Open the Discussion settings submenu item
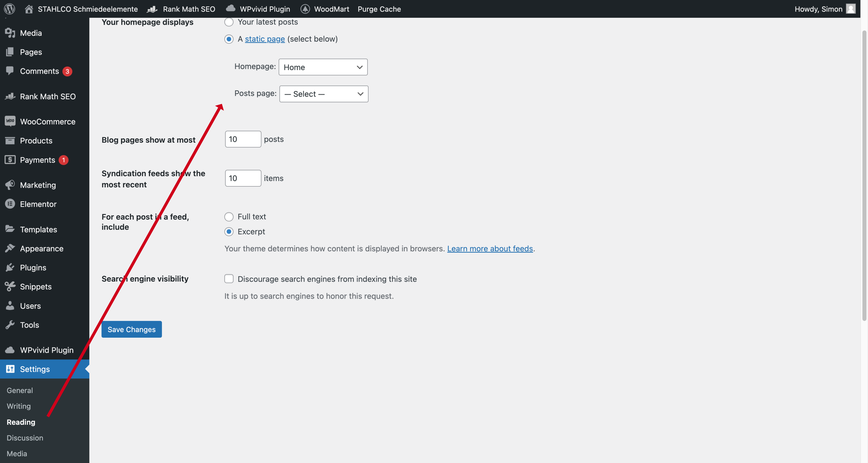The image size is (868, 463). (x=25, y=438)
